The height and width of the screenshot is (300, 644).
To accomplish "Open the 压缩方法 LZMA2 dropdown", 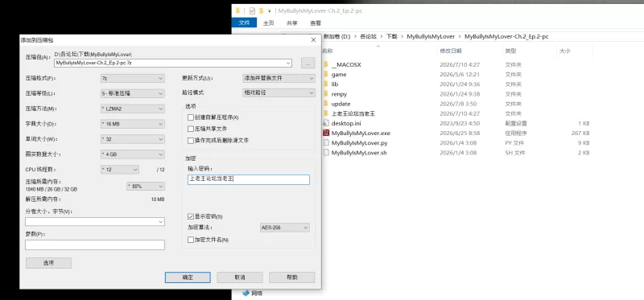I will pyautogui.click(x=132, y=109).
